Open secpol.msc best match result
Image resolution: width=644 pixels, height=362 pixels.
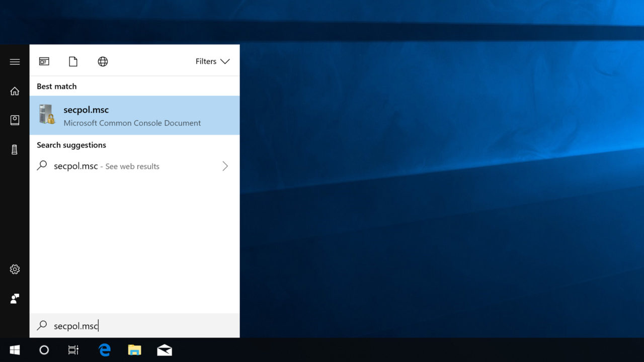click(x=134, y=115)
